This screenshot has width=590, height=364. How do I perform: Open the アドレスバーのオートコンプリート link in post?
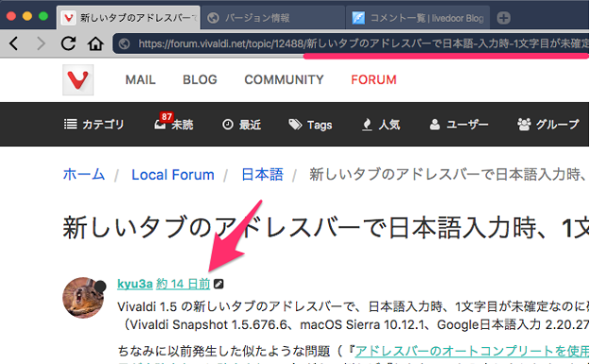[472, 351]
